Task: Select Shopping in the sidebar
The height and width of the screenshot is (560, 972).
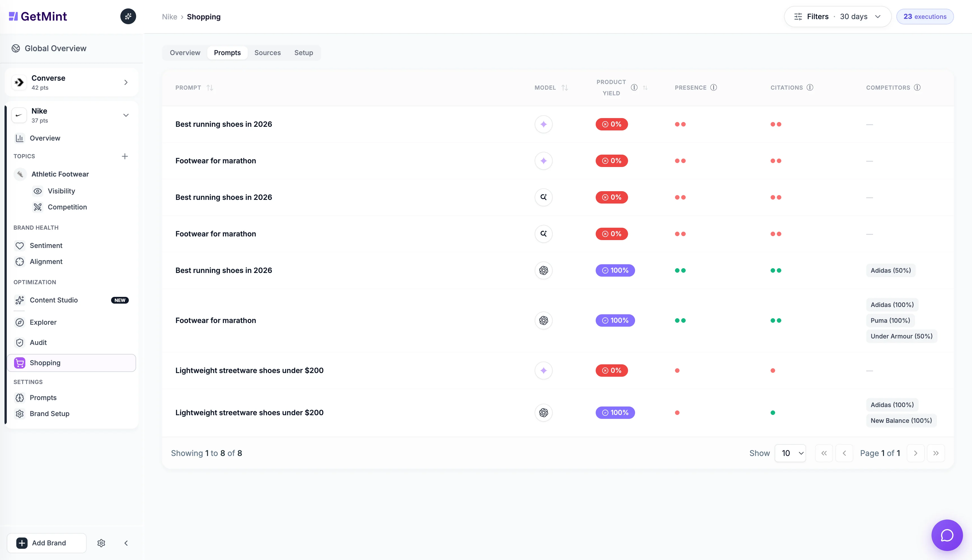Action: [71, 363]
